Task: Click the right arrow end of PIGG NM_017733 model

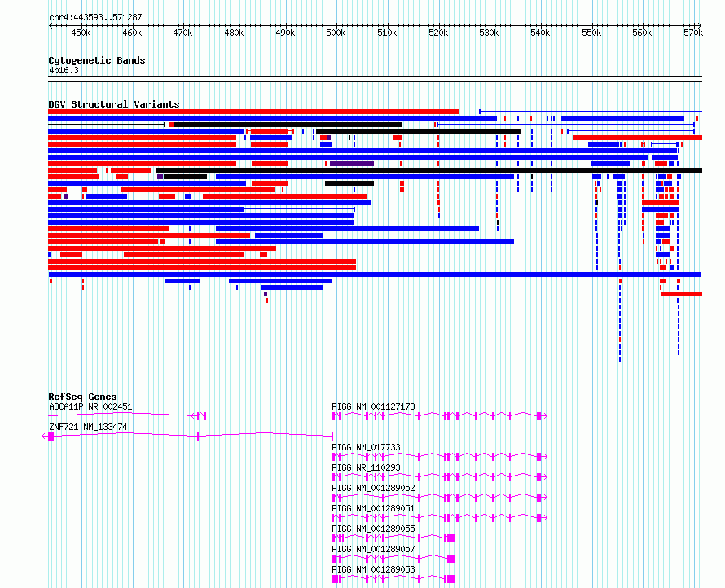Action: (545, 457)
